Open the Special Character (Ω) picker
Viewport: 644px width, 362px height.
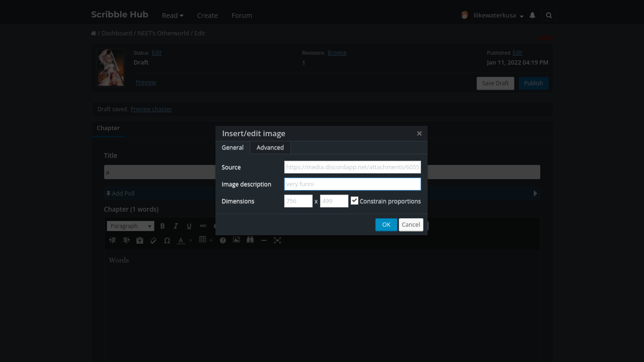coord(167,240)
